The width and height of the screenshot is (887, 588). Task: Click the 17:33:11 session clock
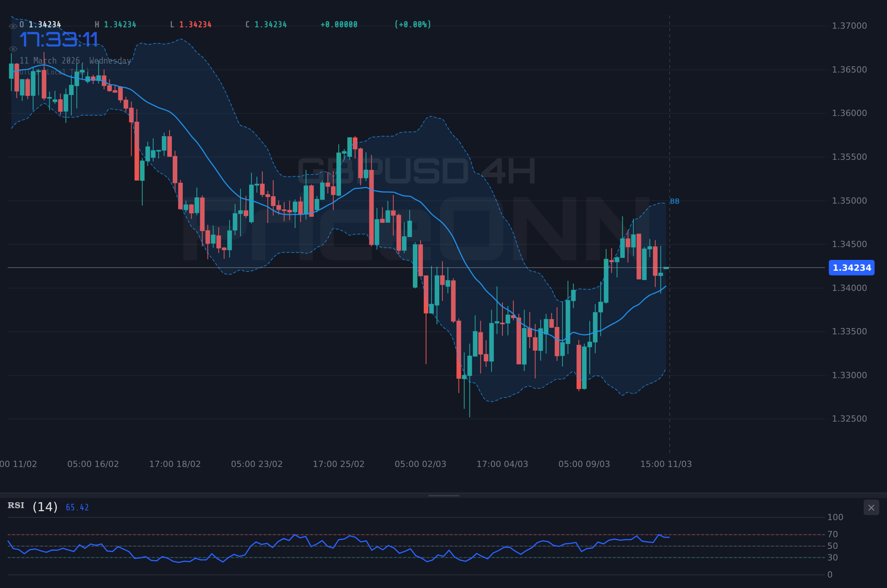click(x=59, y=40)
